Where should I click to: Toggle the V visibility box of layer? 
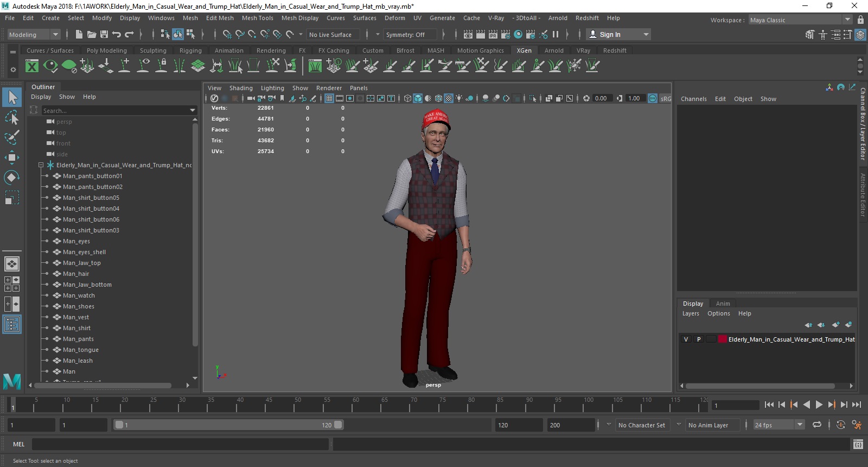(x=686, y=339)
